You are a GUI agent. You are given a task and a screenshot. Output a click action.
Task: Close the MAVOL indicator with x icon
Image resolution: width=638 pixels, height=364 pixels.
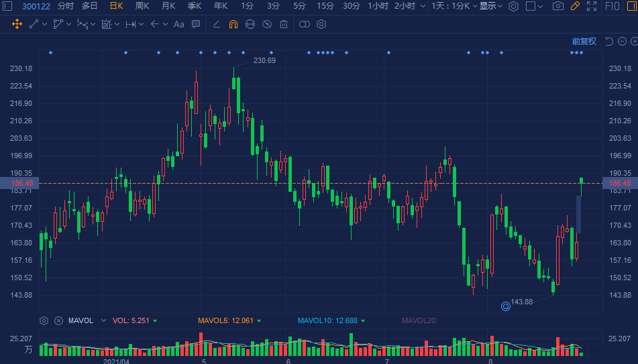point(58,320)
